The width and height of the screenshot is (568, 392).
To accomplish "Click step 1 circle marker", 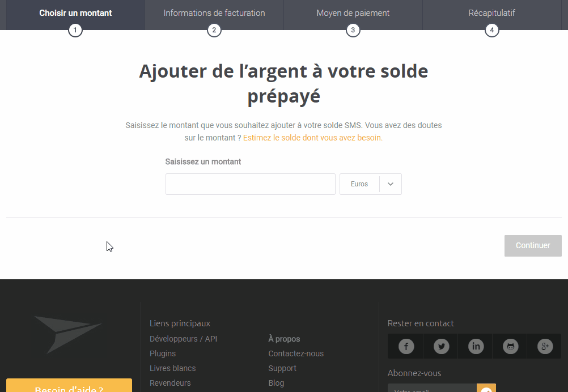I will click(75, 30).
